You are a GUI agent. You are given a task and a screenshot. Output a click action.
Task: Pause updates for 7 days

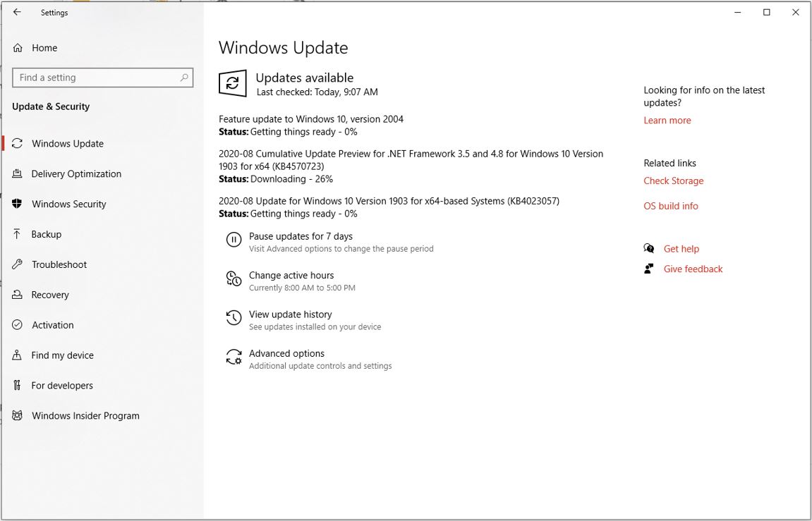coord(301,236)
